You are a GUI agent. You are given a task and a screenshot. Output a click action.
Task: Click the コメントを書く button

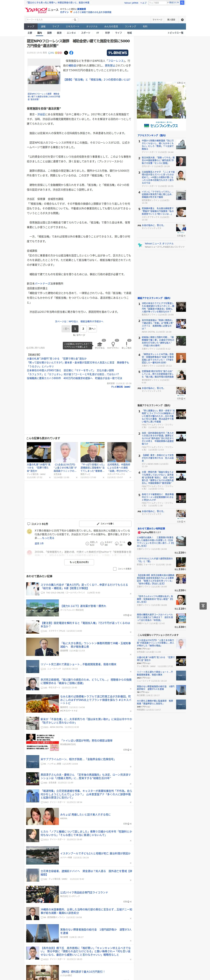[x=105, y=523]
